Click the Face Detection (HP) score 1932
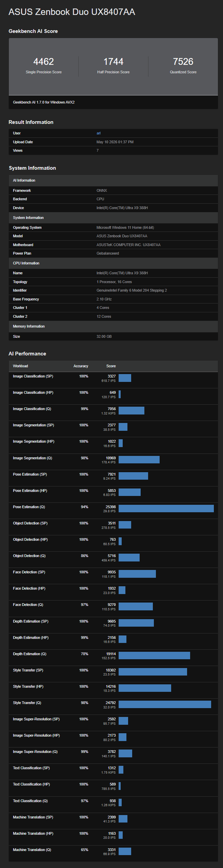Viewport: 223px width, 868px height. (111, 588)
